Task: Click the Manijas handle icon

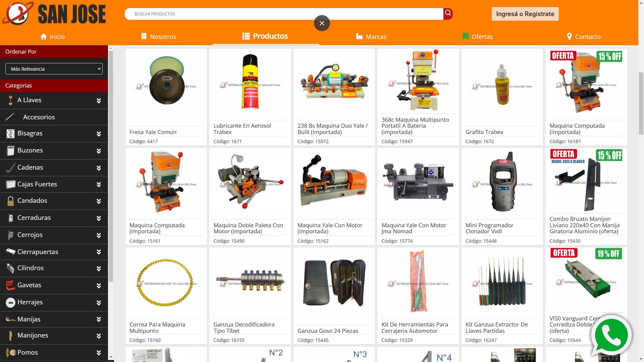Action: pyautogui.click(x=10, y=319)
